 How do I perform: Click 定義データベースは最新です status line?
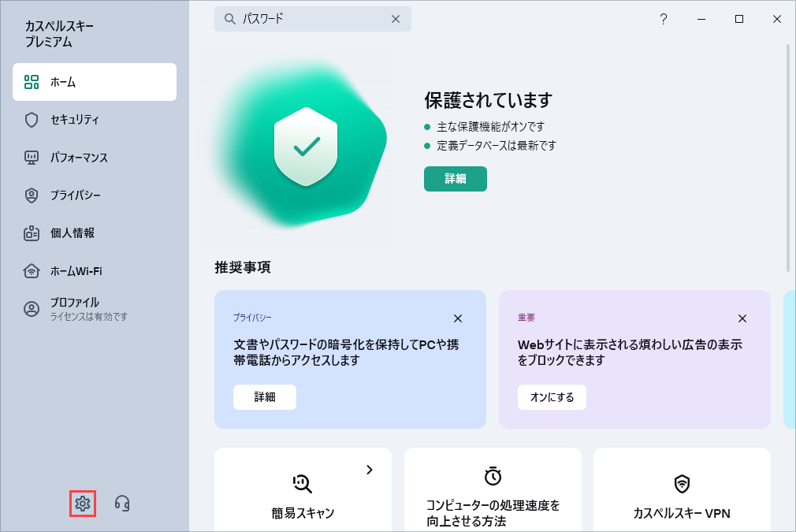pos(496,146)
